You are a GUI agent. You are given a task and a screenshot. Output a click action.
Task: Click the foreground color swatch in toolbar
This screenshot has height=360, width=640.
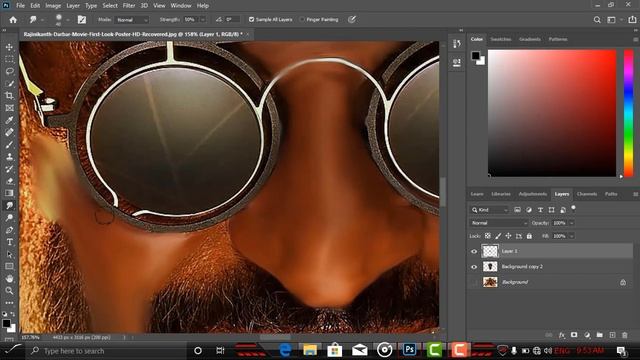pos(6,323)
